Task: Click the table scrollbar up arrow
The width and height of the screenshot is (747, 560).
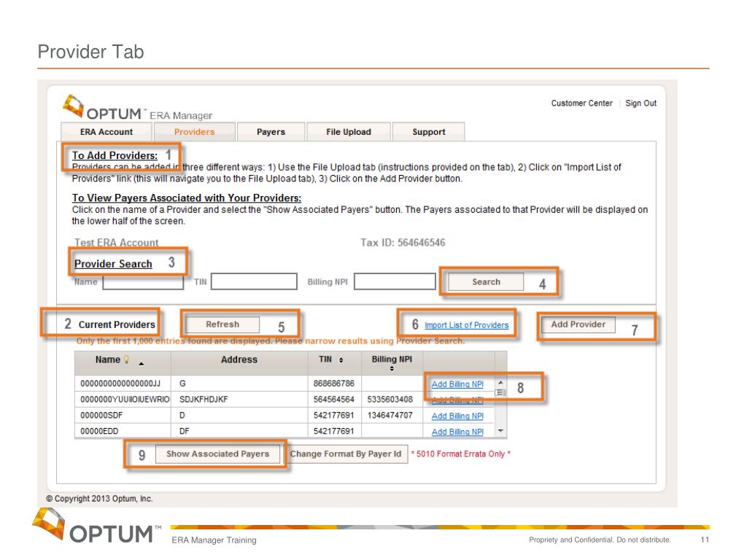Action: click(500, 382)
